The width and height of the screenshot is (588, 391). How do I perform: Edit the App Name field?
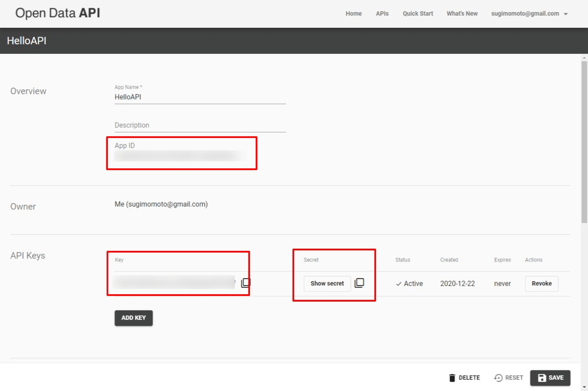point(200,97)
